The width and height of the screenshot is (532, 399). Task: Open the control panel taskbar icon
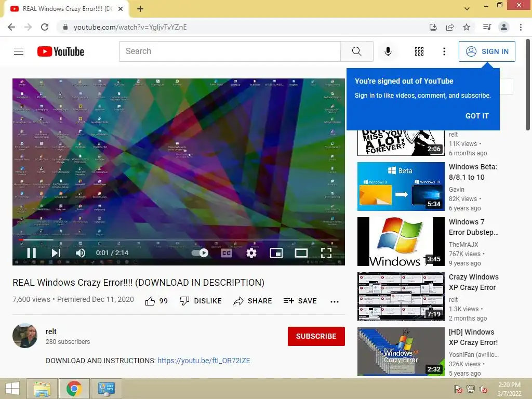(107, 389)
